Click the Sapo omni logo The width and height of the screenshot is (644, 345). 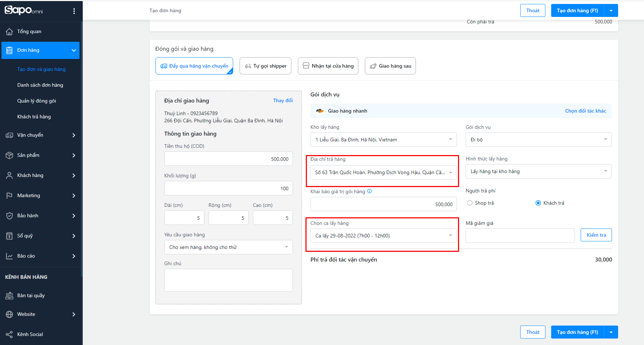pos(23,10)
